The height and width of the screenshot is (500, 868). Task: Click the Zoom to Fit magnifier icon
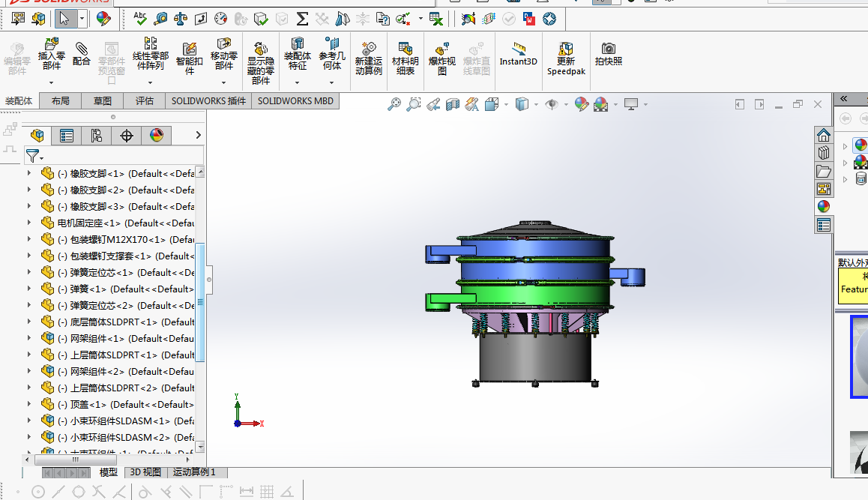[394, 105]
